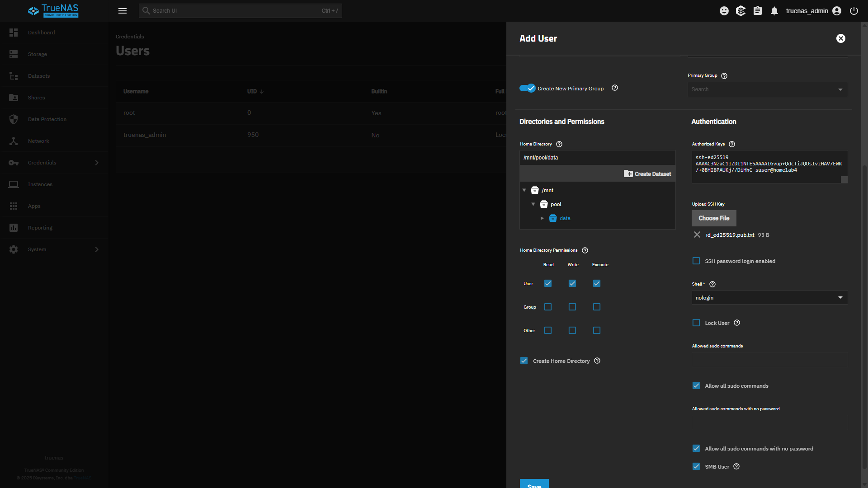Click the TrueCommand status icon
Image resolution: width=868 pixels, height=488 pixels.
(x=741, y=11)
